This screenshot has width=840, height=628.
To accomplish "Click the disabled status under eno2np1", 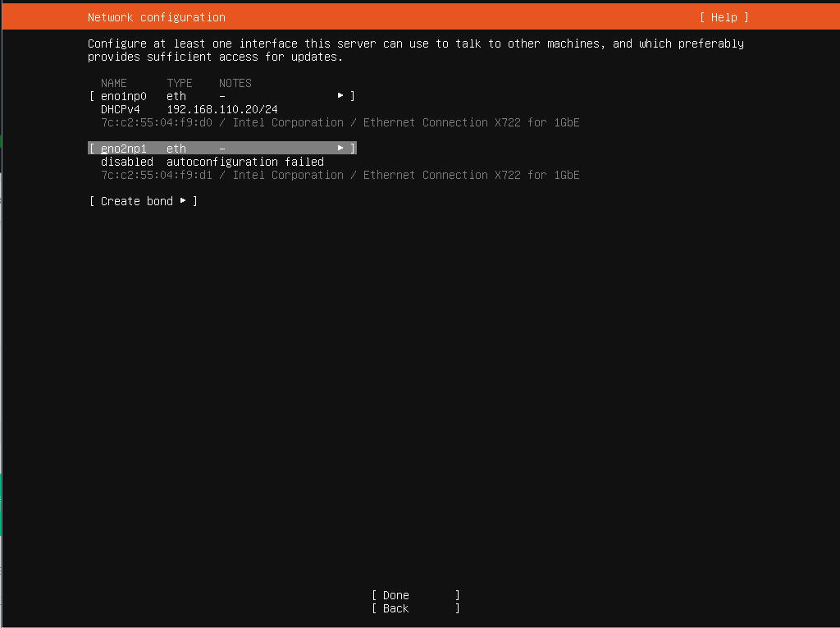I will 126,162.
